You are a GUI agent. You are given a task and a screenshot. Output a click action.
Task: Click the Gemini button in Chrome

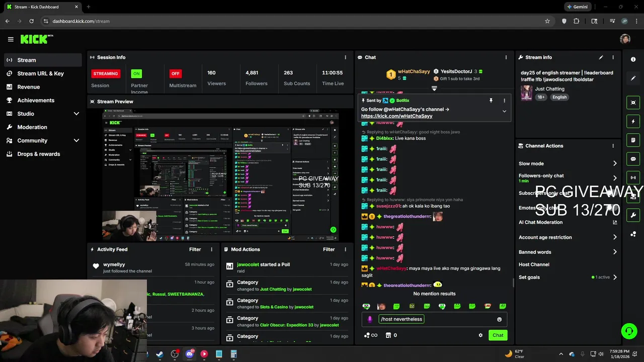click(x=577, y=7)
